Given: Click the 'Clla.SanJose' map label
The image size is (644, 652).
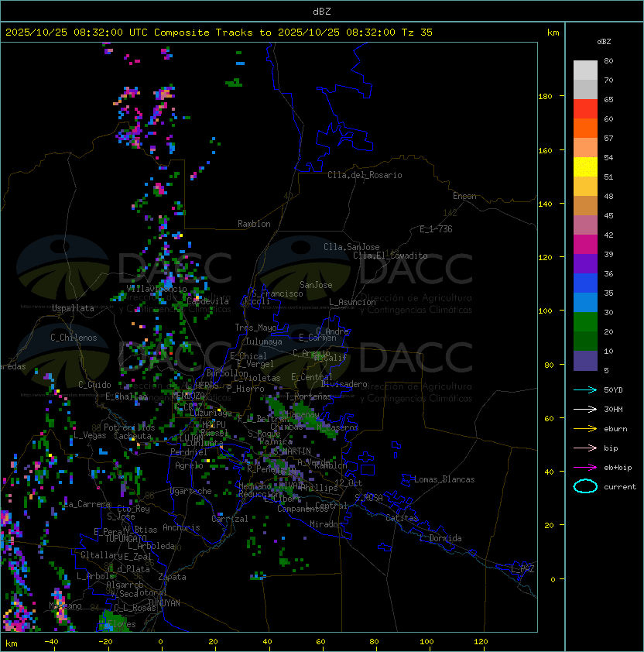Looking at the screenshot, I should pos(351,247).
